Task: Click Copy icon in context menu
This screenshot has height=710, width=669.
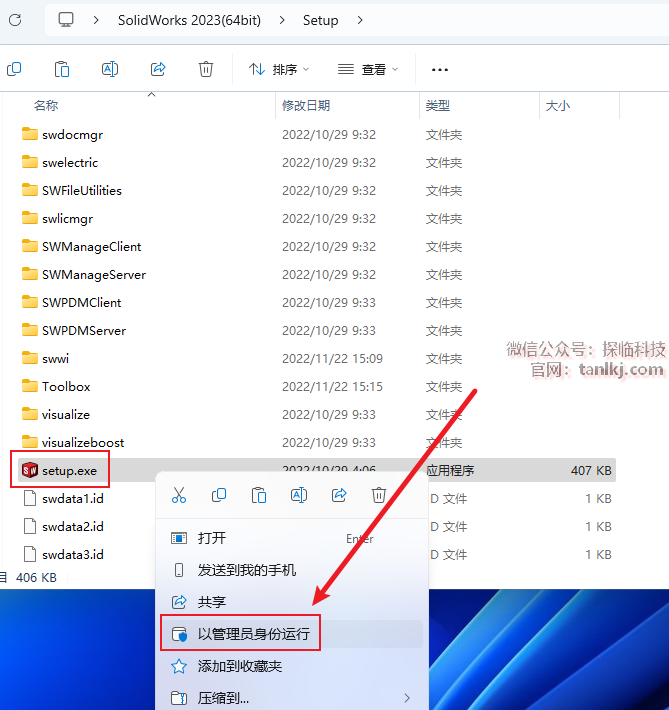Action: 219,495
